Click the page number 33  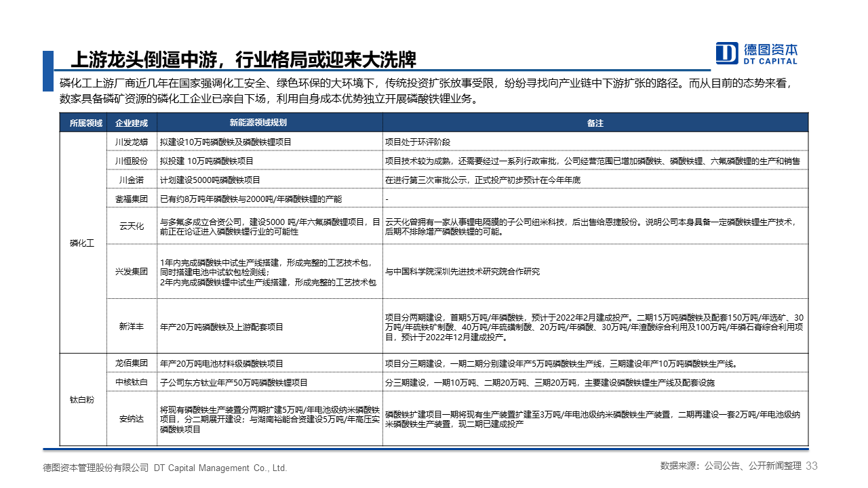click(812, 466)
